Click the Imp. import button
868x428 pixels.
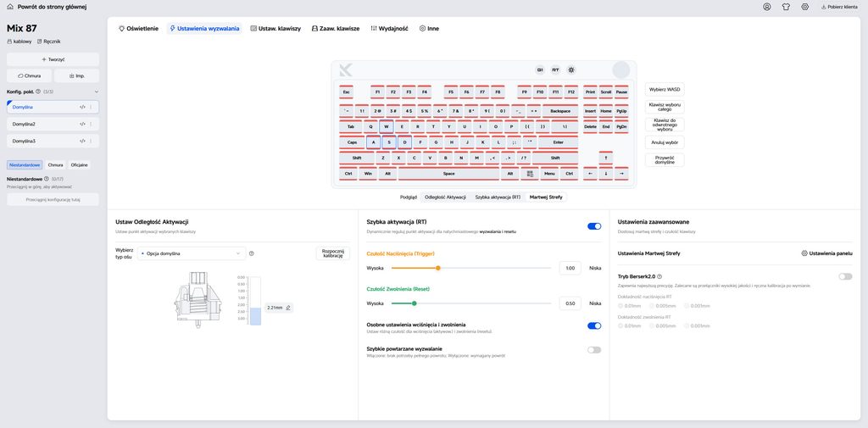point(77,76)
